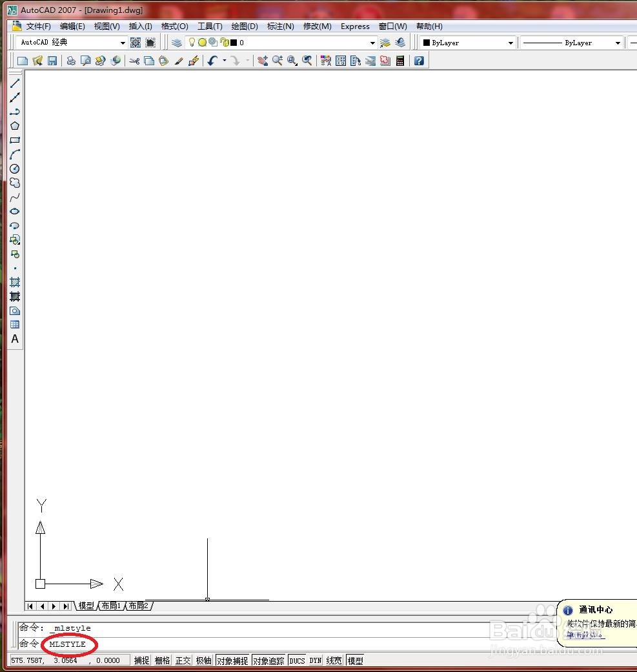Select the Gradient tool
Screen dimensions: 637x672
point(15,296)
